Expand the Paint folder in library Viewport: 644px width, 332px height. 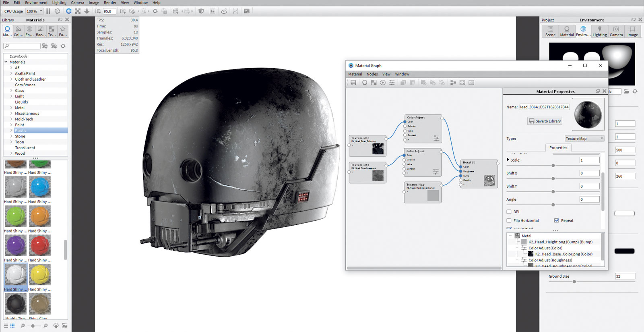pos(11,125)
